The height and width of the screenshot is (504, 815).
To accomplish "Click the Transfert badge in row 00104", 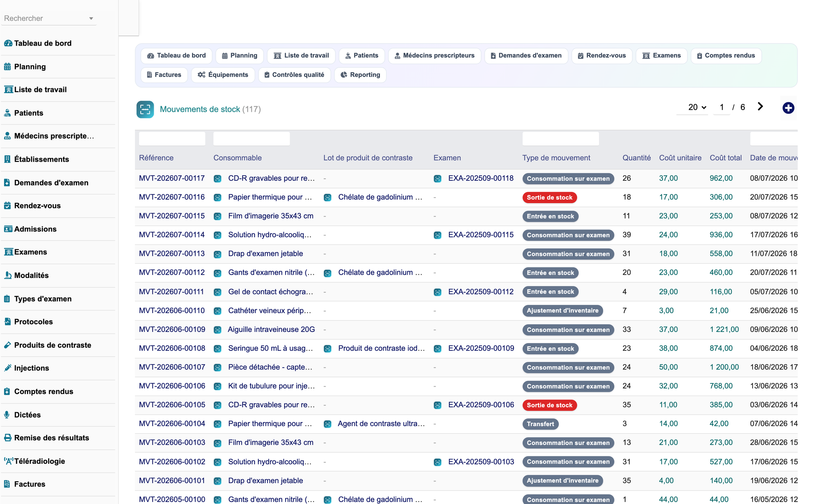I will (x=540, y=424).
